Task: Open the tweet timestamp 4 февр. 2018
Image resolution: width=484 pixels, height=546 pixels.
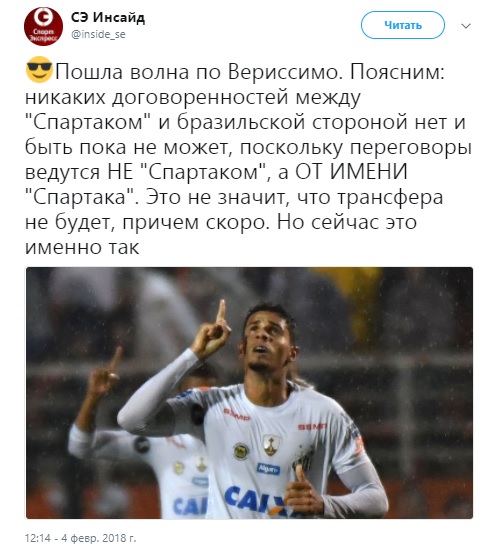Action: (80, 538)
